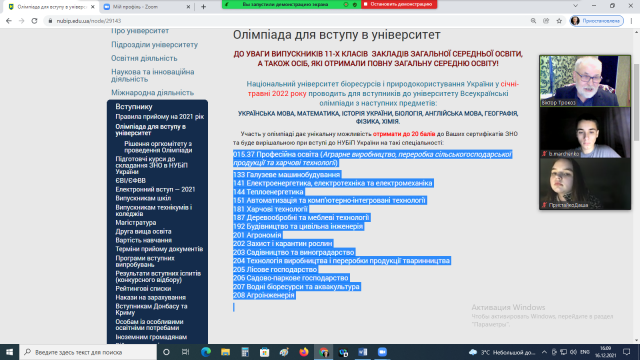Open Calculator from taskbar
Screen dimensions: 640x360
pos(245,352)
